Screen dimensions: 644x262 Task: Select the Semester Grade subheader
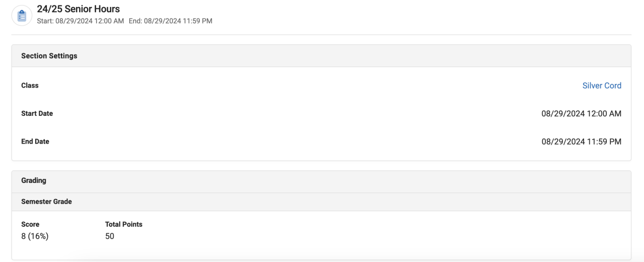pyautogui.click(x=46, y=202)
